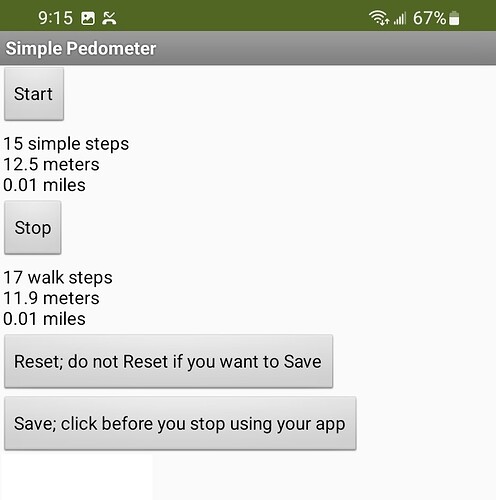Tap the 67% battery percentage text
Image resolution: width=496 pixels, height=500 pixels.
429,18
